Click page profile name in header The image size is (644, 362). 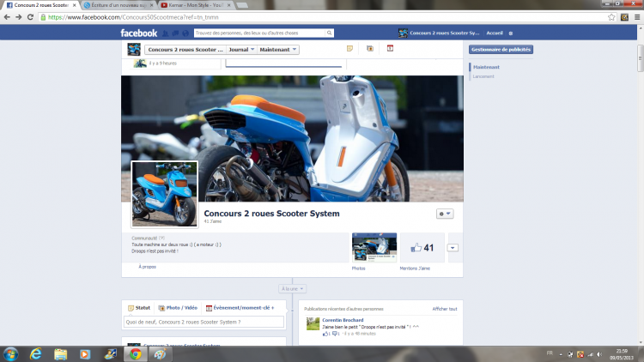click(x=439, y=33)
